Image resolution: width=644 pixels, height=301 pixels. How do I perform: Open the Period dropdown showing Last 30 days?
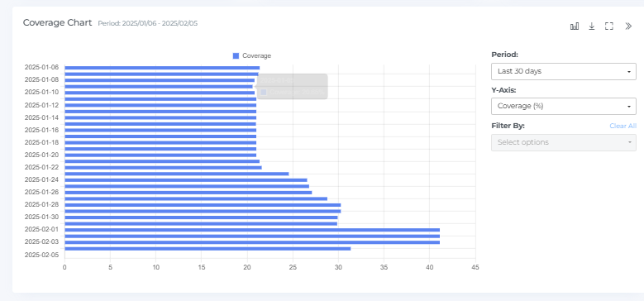(564, 71)
